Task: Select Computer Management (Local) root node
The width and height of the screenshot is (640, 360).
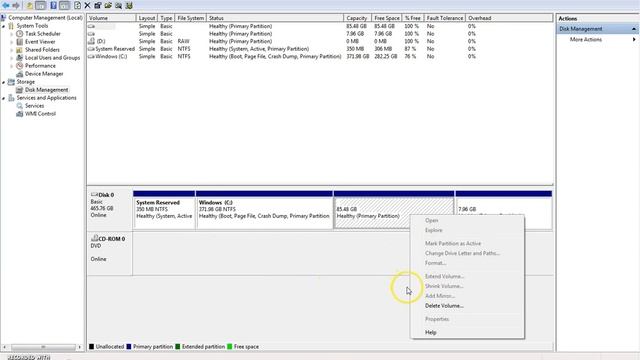Action: 45,18
